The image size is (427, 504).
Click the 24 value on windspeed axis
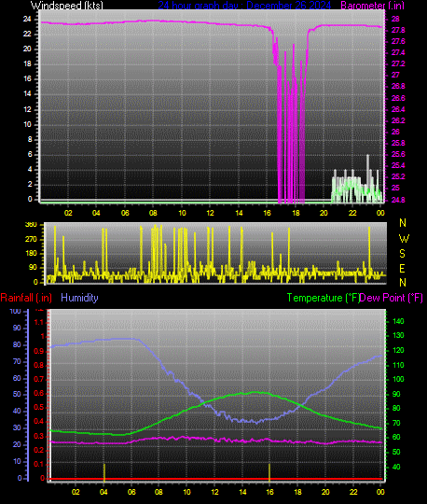[x=27, y=19]
